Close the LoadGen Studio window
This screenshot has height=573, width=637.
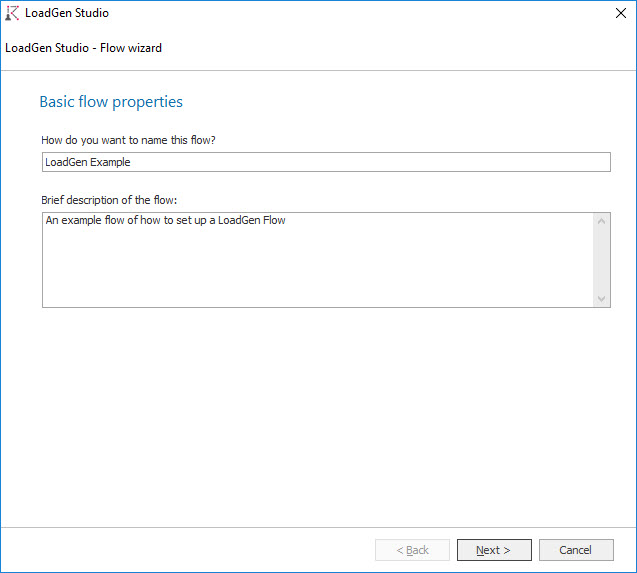click(618, 13)
